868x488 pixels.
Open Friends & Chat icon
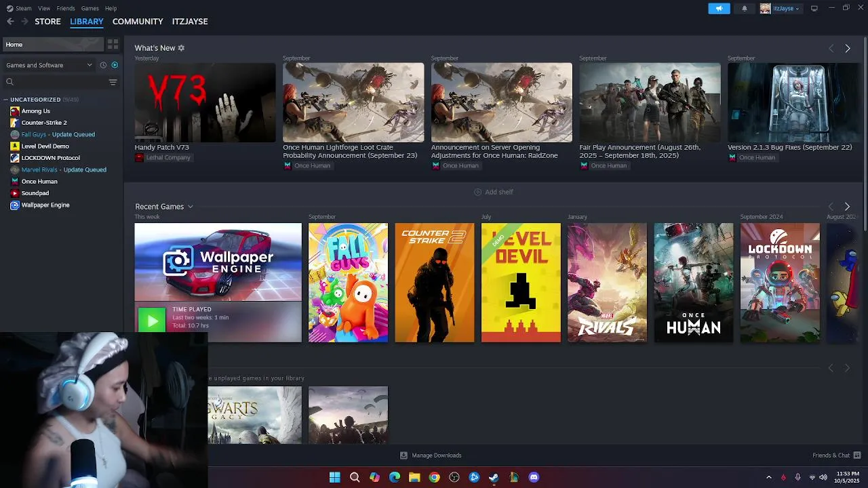coord(857,455)
